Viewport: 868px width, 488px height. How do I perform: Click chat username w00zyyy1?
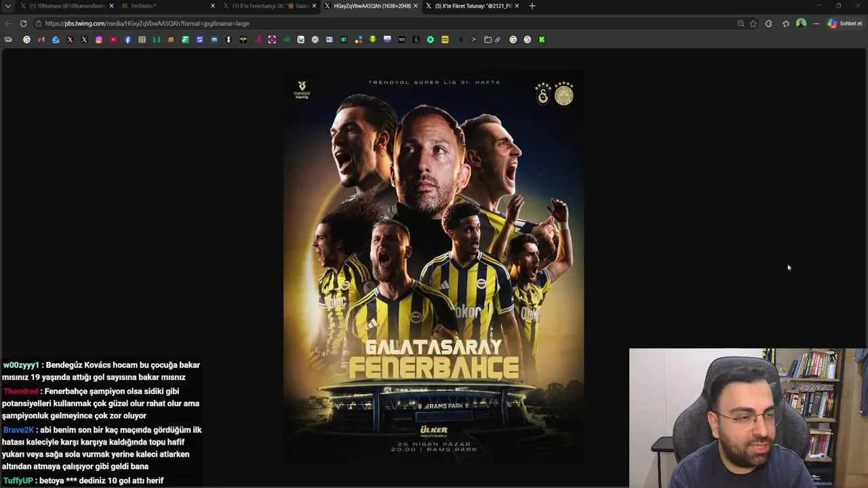click(21, 365)
